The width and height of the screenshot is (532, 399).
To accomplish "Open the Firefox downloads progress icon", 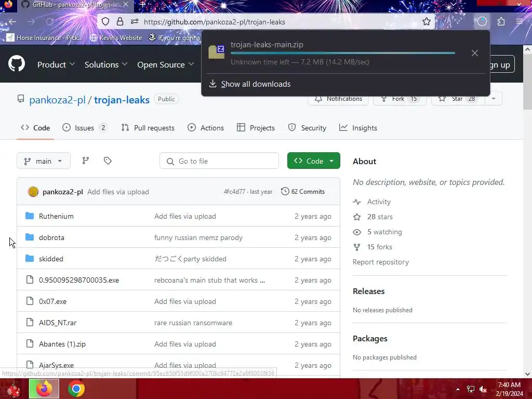I will (x=482, y=22).
